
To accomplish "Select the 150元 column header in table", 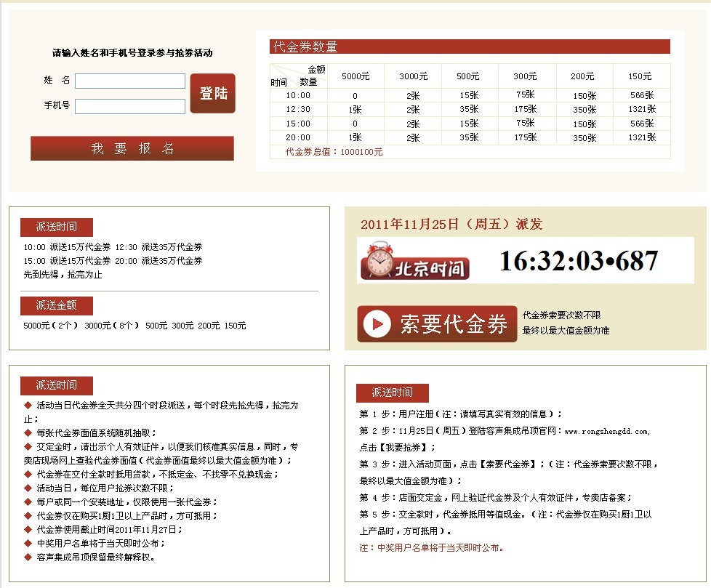I will pyautogui.click(x=640, y=76).
